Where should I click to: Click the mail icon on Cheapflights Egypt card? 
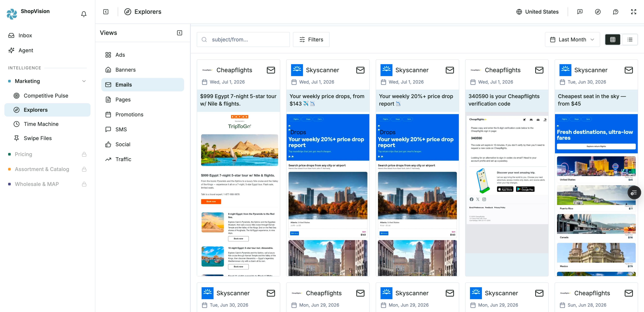click(x=271, y=70)
